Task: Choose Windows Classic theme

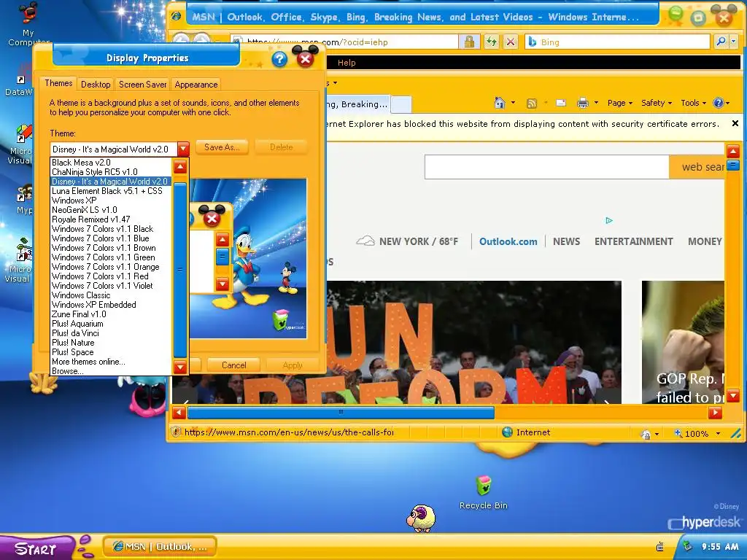Action: click(111, 295)
